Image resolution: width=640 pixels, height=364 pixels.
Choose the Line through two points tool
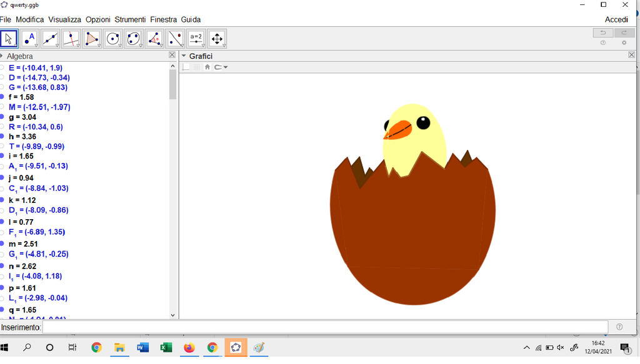(x=50, y=39)
